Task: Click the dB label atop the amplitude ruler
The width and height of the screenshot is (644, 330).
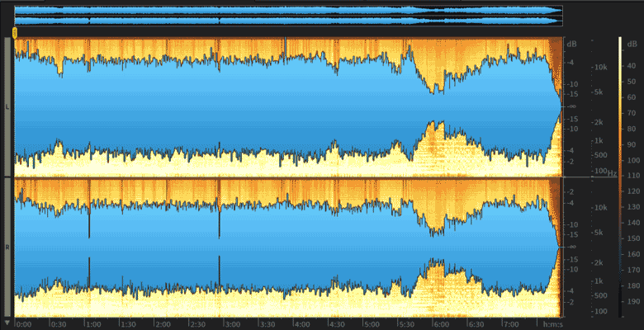Action: [572, 44]
